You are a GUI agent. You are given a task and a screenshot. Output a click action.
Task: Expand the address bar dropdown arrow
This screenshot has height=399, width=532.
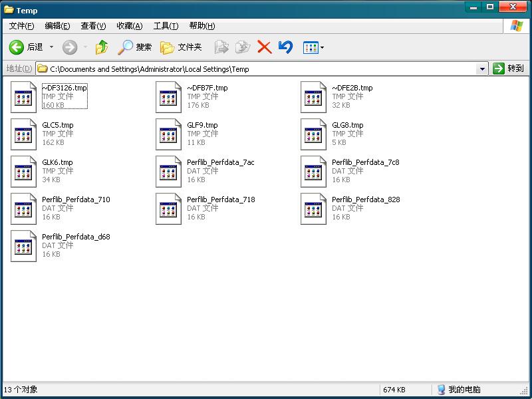(x=481, y=69)
